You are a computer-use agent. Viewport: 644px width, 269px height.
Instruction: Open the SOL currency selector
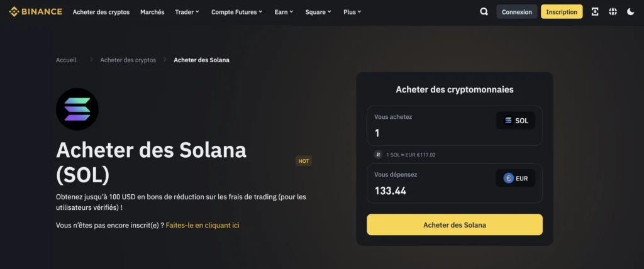(516, 121)
